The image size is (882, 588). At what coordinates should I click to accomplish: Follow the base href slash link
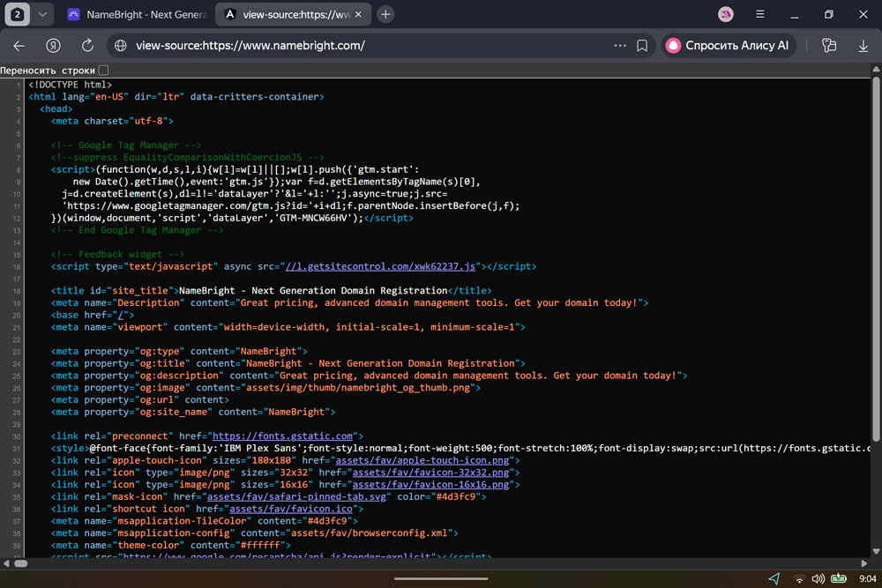point(120,315)
